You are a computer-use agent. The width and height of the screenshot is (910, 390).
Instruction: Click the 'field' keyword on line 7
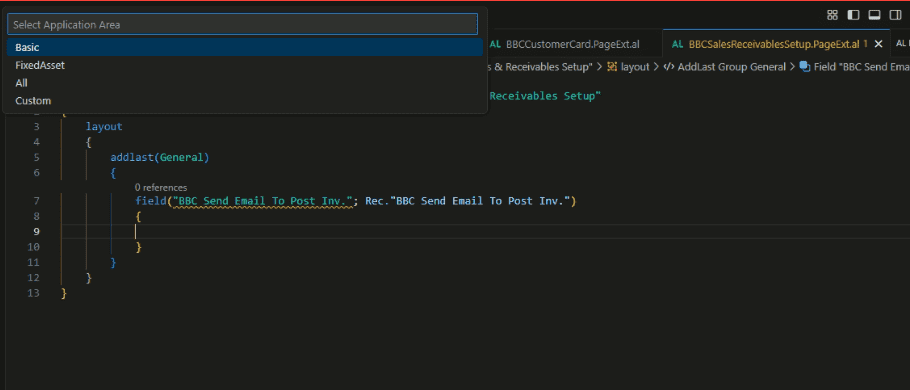click(151, 201)
